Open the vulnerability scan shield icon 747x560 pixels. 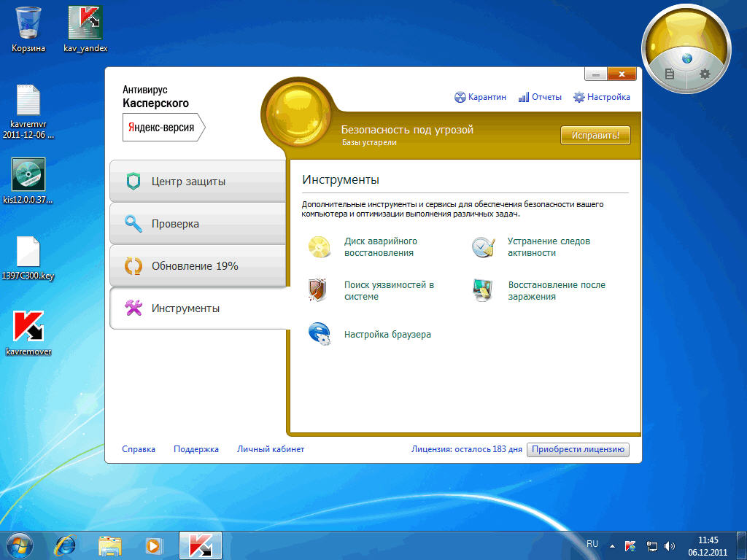318,289
